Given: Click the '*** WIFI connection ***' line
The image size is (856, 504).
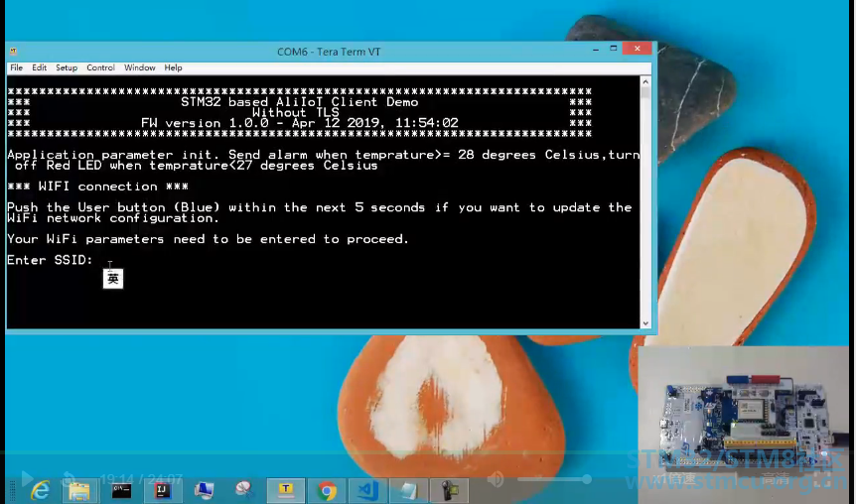Looking at the screenshot, I should pyautogui.click(x=97, y=187).
